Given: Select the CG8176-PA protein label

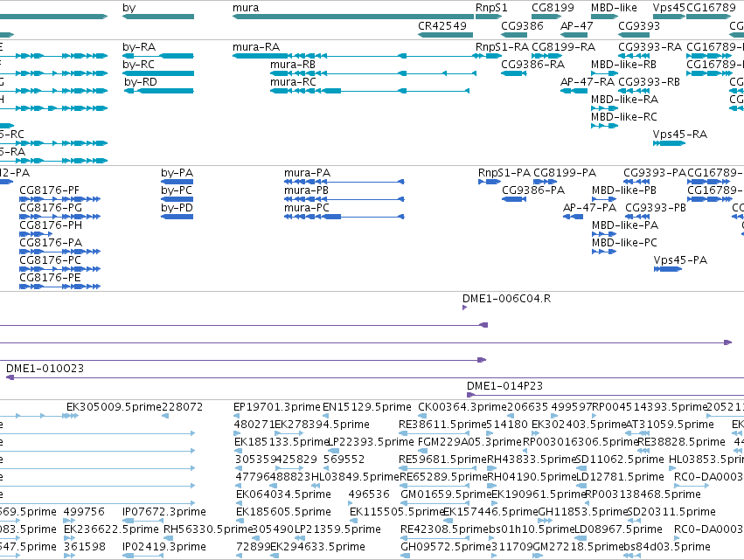Looking at the screenshot, I should (51, 243).
